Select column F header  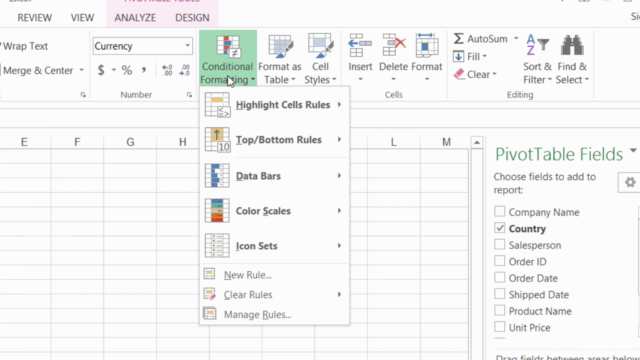(77, 142)
